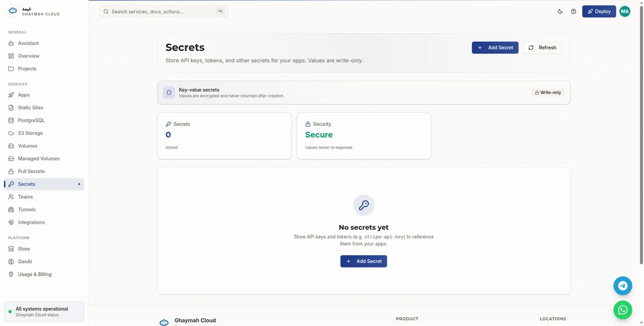
Task: Open Projects in the sidebar
Action: [x=44, y=68]
